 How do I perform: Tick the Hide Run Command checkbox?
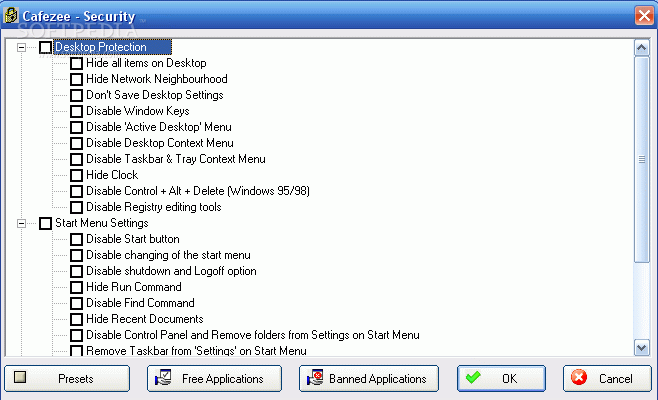click(x=76, y=287)
